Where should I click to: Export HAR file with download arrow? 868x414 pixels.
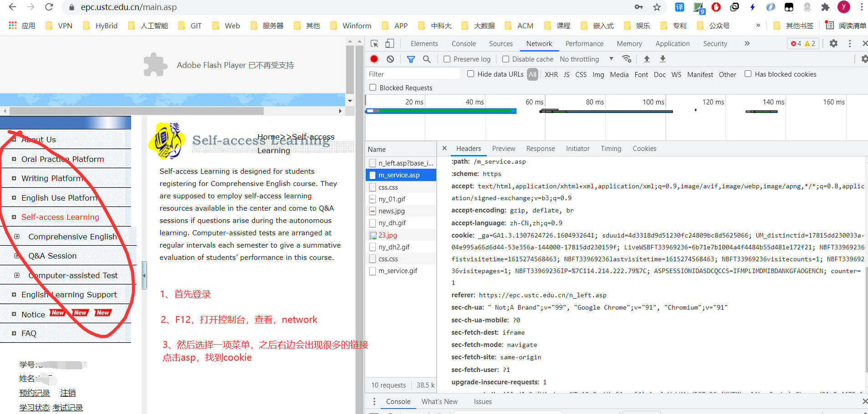pos(663,59)
